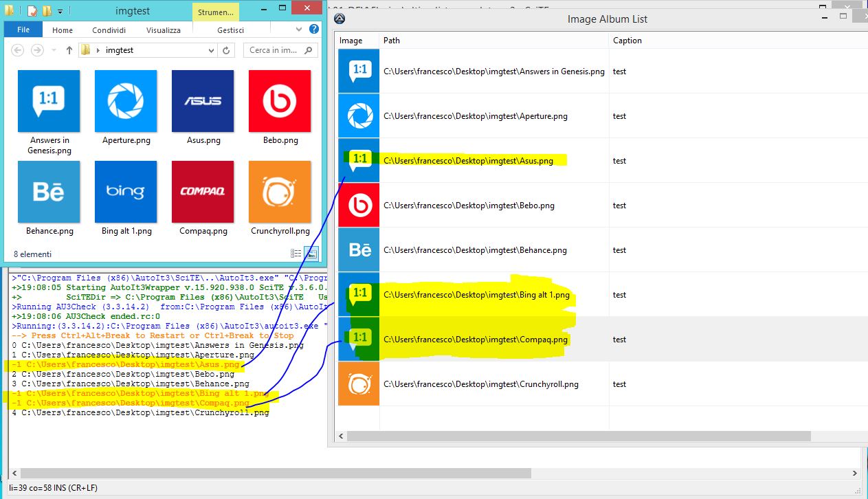Image resolution: width=868 pixels, height=499 pixels.
Task: Go back using the Explorer back arrow
Action: coord(18,50)
